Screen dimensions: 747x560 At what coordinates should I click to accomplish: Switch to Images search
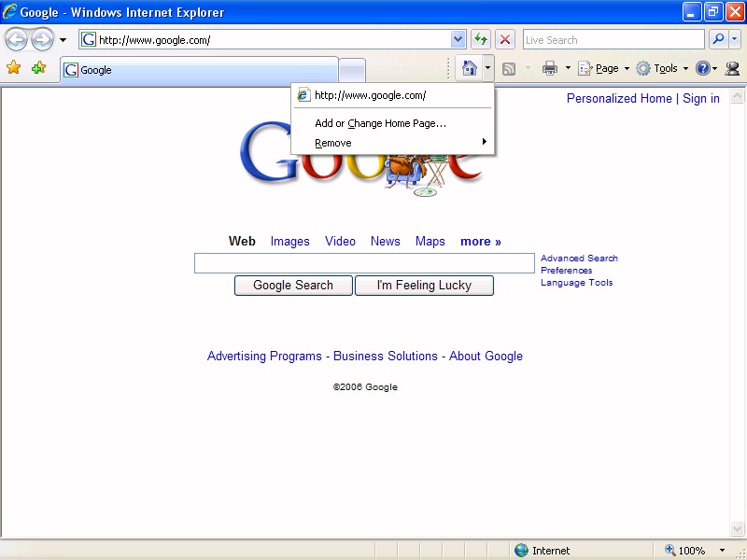[289, 242]
